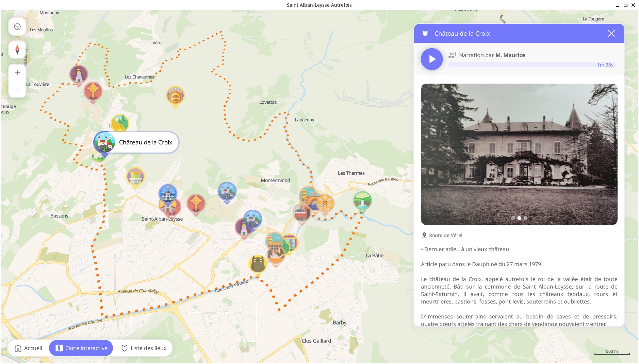Open the Liste des lieux tab

pos(144,348)
